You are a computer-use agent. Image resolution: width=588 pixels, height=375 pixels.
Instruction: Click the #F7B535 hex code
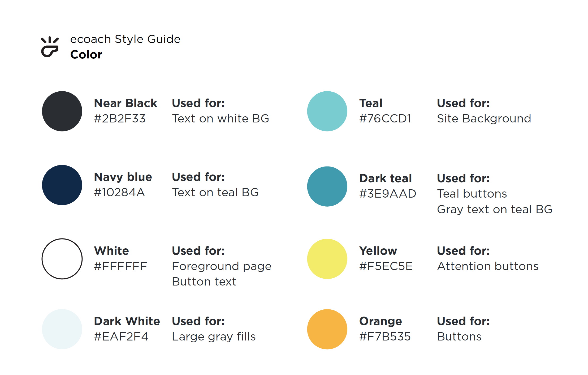[385, 336]
